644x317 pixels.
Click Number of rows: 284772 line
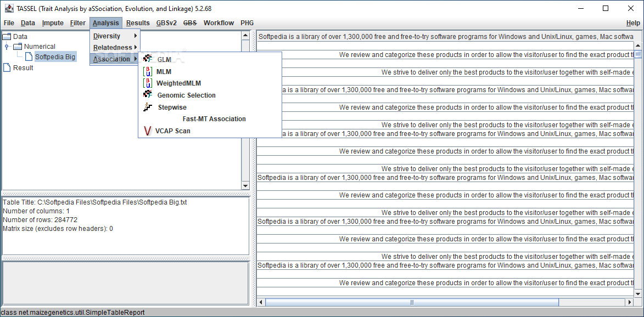(x=40, y=219)
